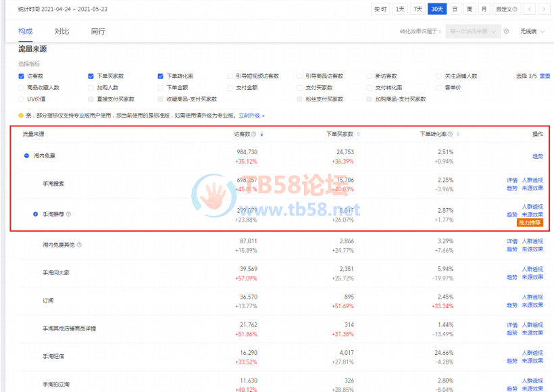Select the 7天 time range
Screen dimensions: 554x392
(x=418, y=9)
